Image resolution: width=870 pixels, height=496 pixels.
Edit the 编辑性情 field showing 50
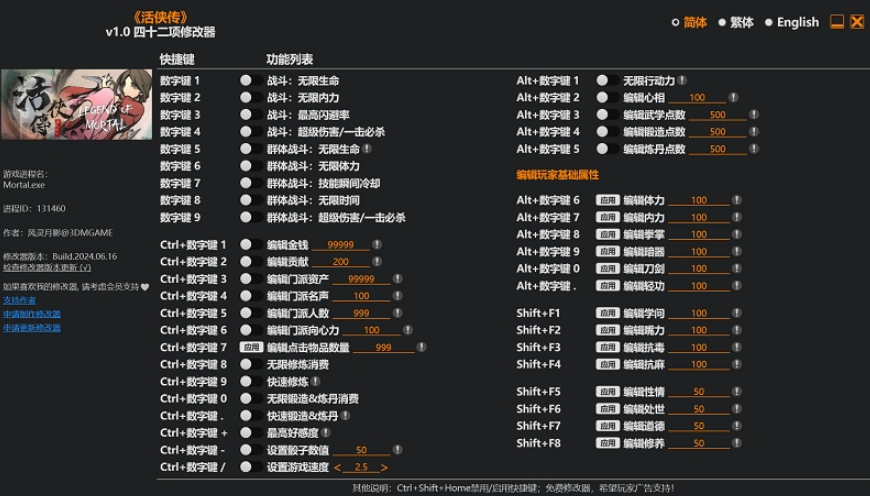pos(699,392)
